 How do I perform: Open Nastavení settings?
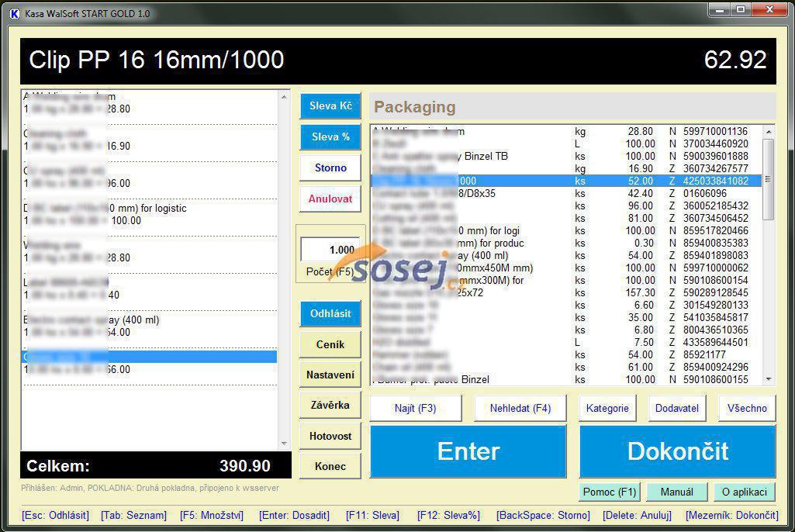330,375
